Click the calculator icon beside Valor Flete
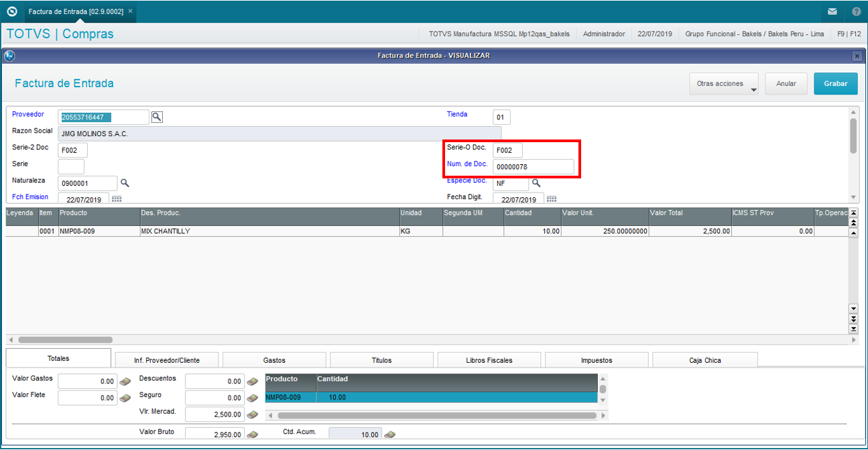Image resolution: width=868 pixels, height=450 pixels. tap(125, 398)
